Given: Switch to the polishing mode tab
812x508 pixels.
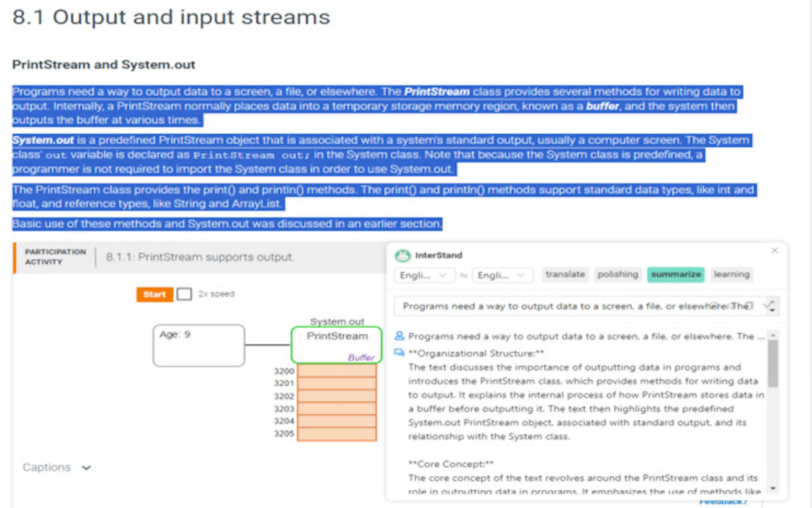Looking at the screenshot, I should point(618,274).
